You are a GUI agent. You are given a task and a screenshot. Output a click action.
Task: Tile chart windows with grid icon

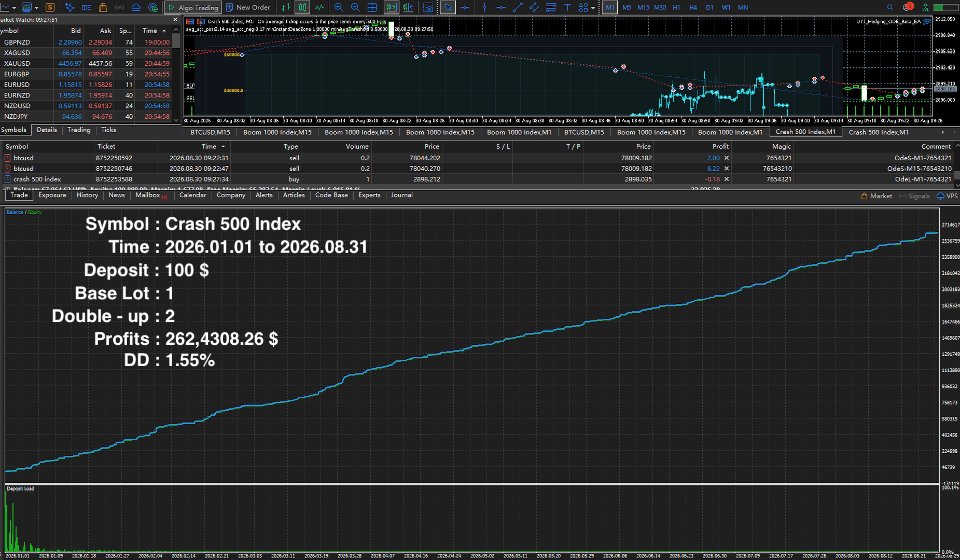(x=372, y=7)
